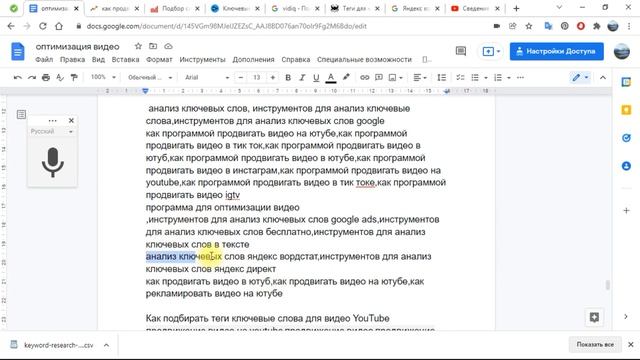Open the Дополнения menu
Screen dimensions: 640x360
click(253, 60)
